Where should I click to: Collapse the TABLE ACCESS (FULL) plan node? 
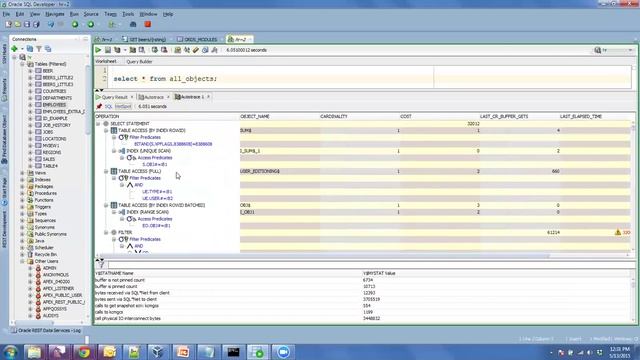(x=106, y=171)
